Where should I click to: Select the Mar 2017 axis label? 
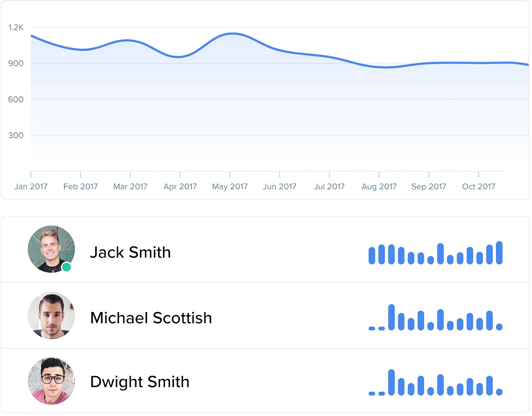tap(130, 187)
